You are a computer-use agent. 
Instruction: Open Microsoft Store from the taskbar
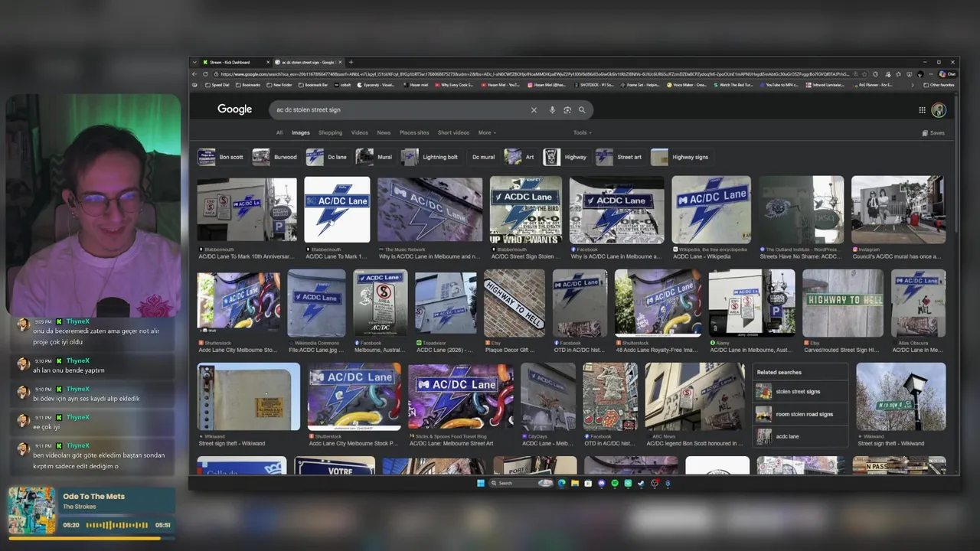588,483
